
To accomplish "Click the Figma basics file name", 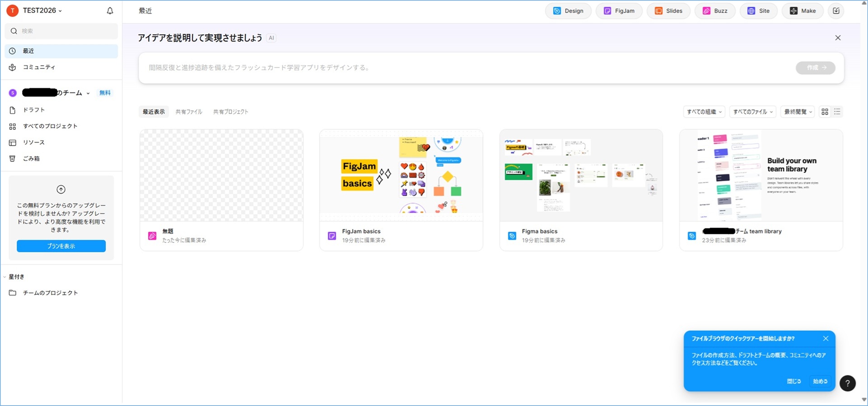I will coord(540,231).
